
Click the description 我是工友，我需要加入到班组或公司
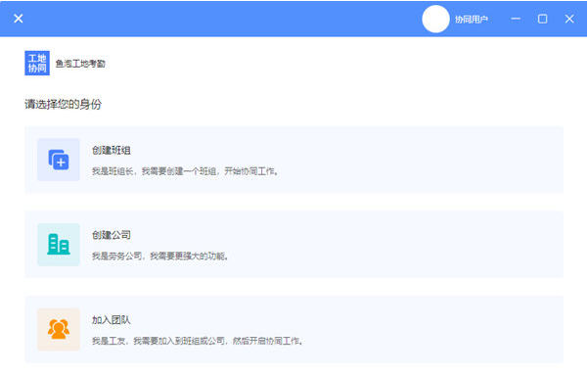point(198,341)
